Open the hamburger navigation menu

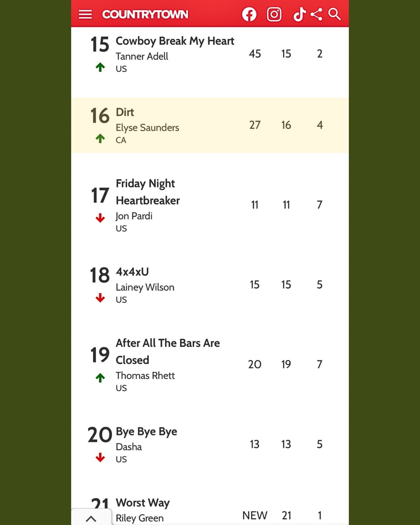point(85,14)
